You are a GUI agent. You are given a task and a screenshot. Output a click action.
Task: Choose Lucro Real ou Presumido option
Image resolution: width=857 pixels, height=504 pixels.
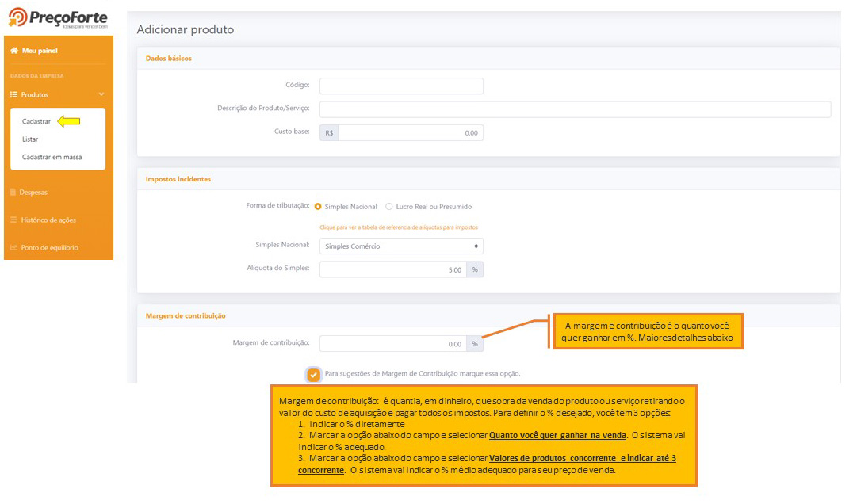[389, 207]
